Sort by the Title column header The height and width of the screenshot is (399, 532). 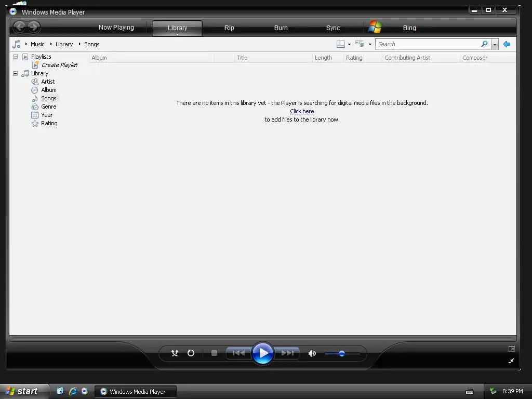tap(273, 58)
